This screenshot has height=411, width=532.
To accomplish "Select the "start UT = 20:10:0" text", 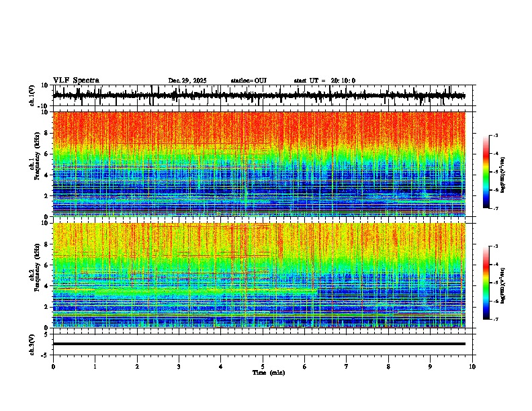I will (x=324, y=81).
